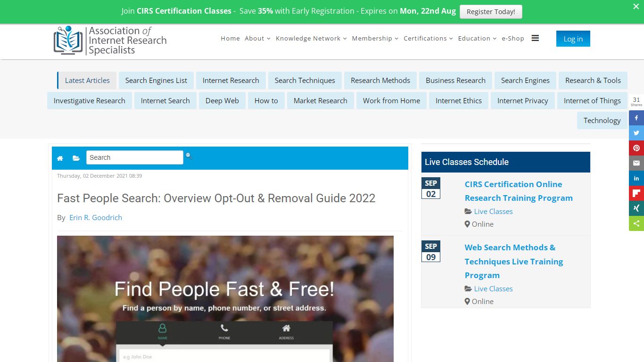The width and height of the screenshot is (644, 362).
Task: Click Live Classes under Web Search Methods
Action: coord(493,289)
